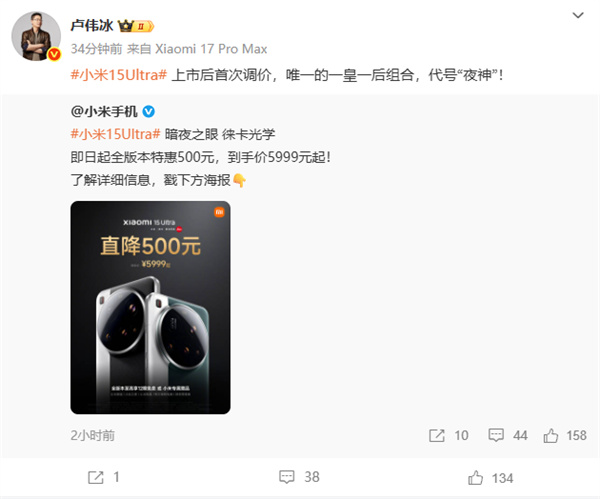The width and height of the screenshot is (600, 499).
Task: Expand the post options chevron menu
Action: (x=577, y=15)
